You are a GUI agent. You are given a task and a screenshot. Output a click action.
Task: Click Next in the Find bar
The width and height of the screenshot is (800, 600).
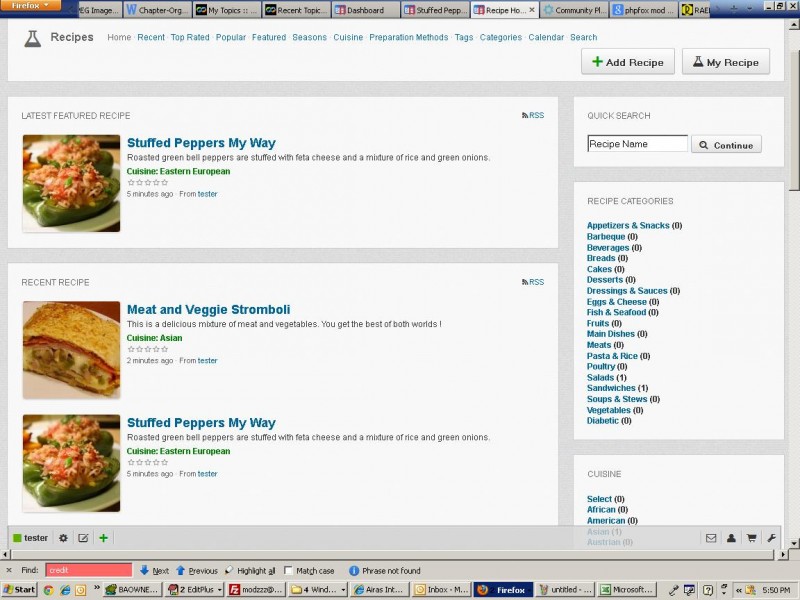[155, 570]
